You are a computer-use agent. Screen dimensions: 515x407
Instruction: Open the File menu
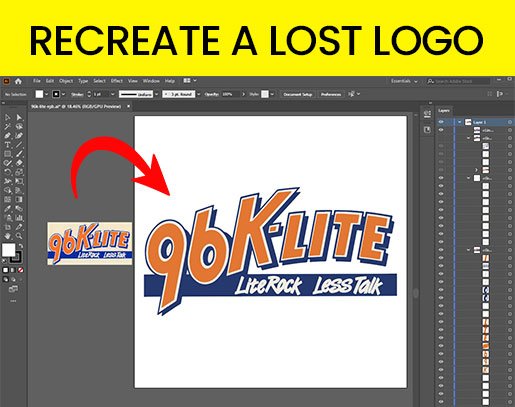tap(37, 81)
